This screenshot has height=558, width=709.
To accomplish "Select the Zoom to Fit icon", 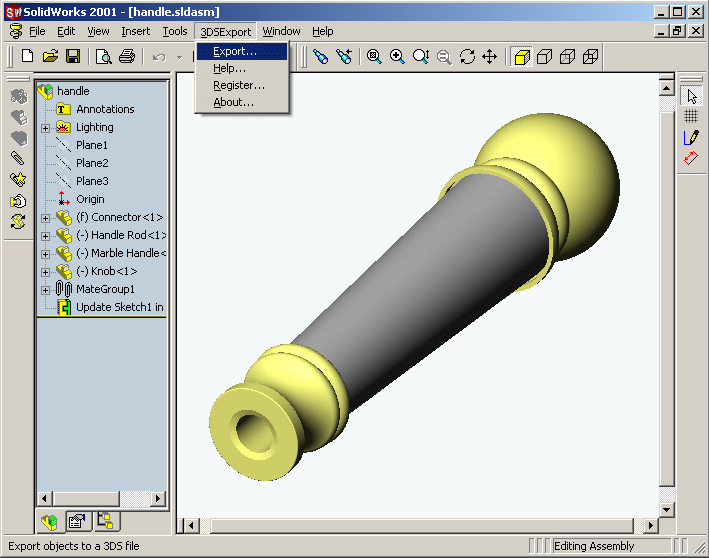I will pyautogui.click(x=374, y=57).
